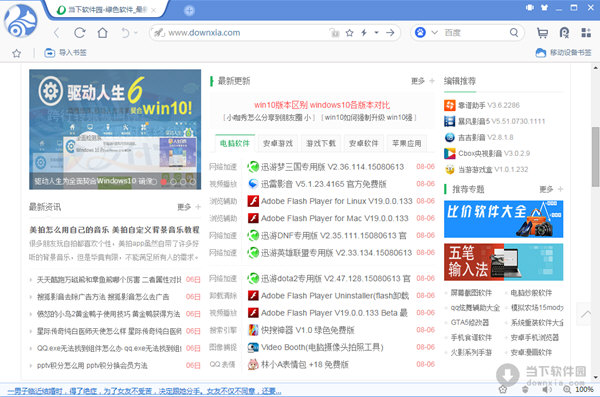Open 快搜神器 V1.0 entry
Viewport: 600px width, 397px height.
tap(308, 330)
